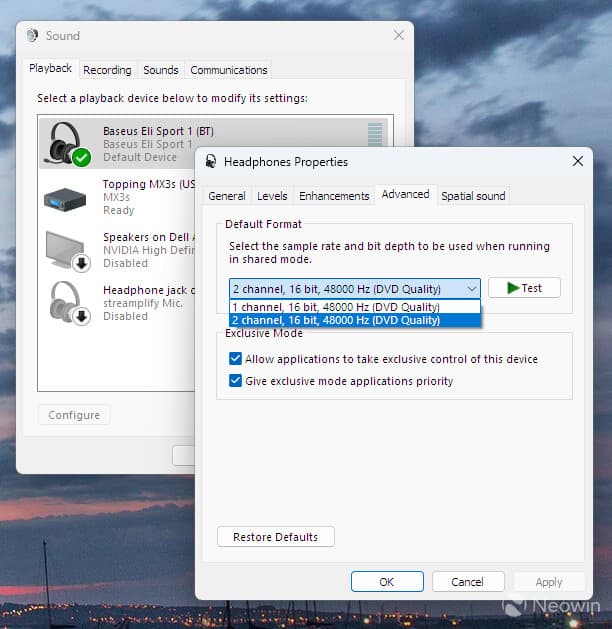The width and height of the screenshot is (612, 629).
Task: Click the Topping MX3s device icon
Action: tap(65, 197)
